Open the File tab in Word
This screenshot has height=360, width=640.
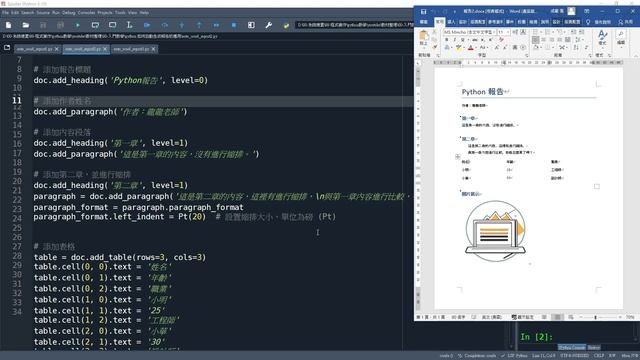pos(424,22)
